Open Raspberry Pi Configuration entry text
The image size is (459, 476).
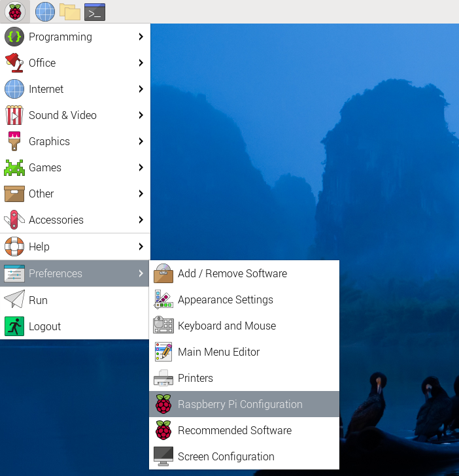click(x=240, y=405)
